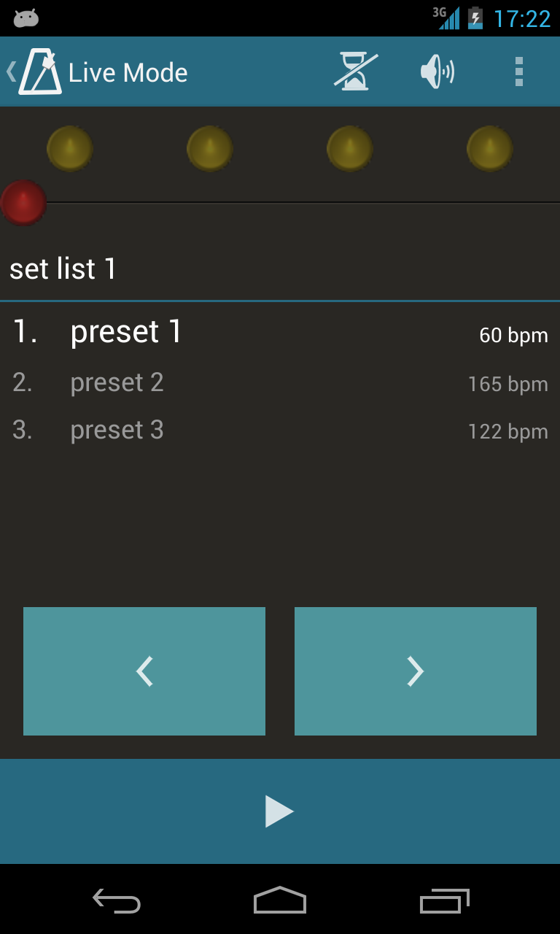Advance to next preset with right arrow

point(416,671)
